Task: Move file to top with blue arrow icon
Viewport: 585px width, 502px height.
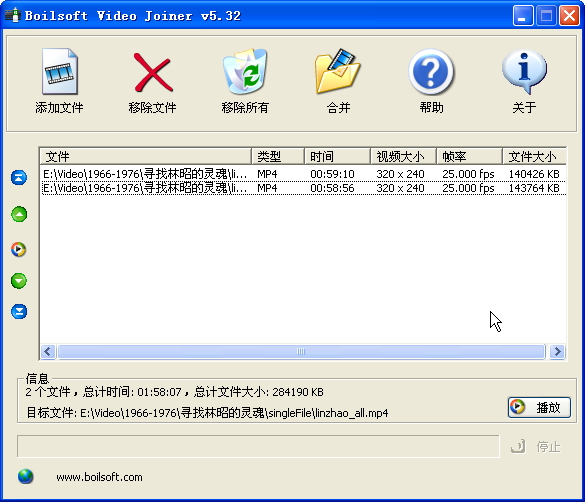Action: click(x=19, y=178)
